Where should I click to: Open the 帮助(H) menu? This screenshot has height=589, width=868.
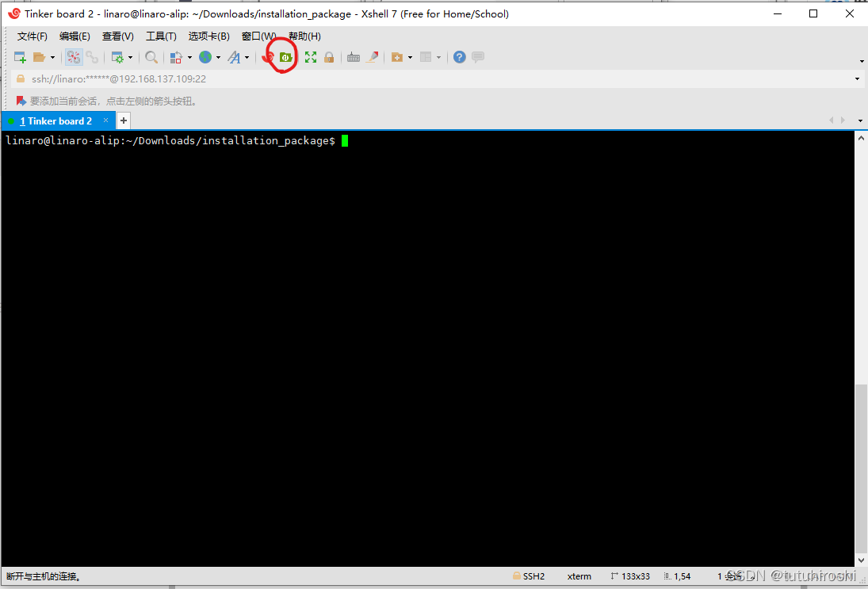[304, 36]
